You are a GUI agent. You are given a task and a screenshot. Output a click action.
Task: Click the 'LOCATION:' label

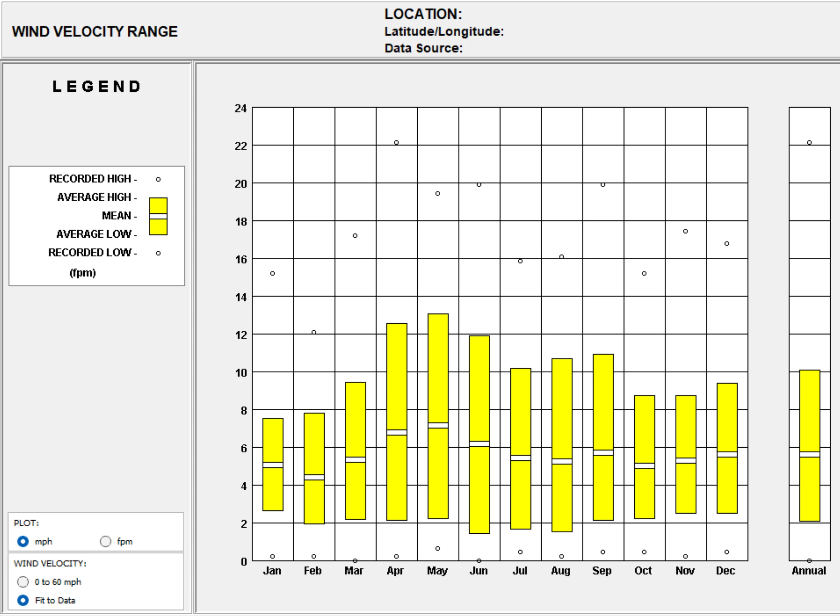pyautogui.click(x=423, y=14)
